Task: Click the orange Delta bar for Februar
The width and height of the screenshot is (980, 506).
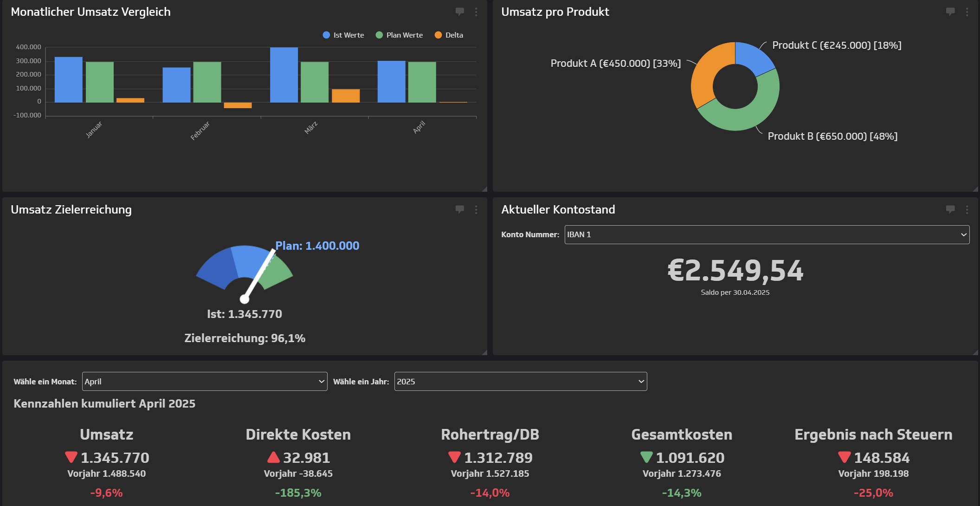Action: (x=238, y=106)
